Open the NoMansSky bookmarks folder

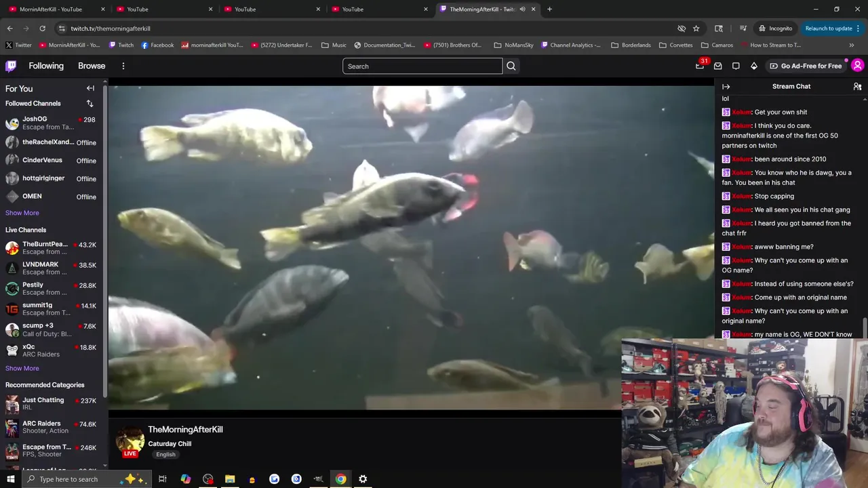pyautogui.click(x=513, y=45)
